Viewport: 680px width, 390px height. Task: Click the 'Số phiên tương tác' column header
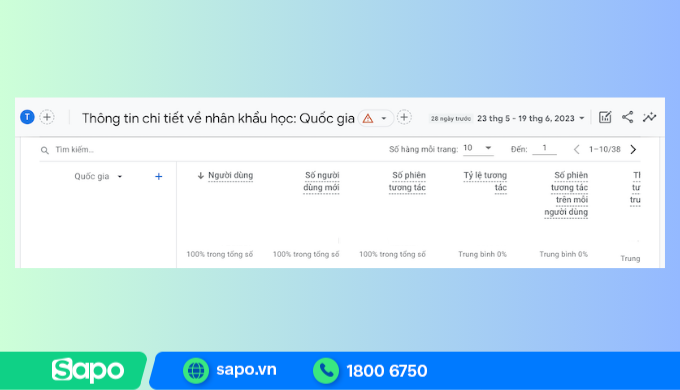[x=407, y=181]
